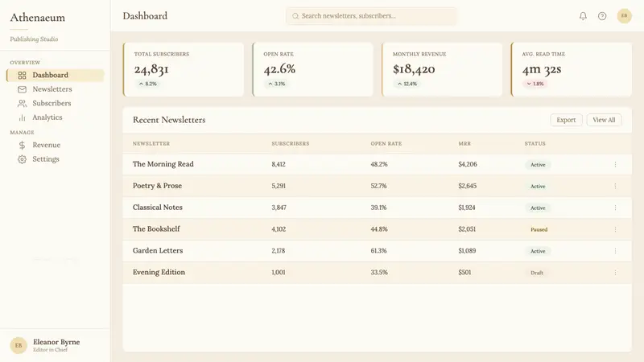The image size is (644, 362).
Task: Click the 3.1% increase badge
Action: tap(277, 84)
